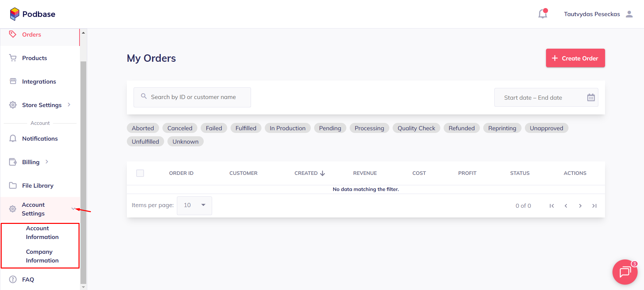Navigate to File Library
This screenshot has width=644, height=290.
click(38, 186)
